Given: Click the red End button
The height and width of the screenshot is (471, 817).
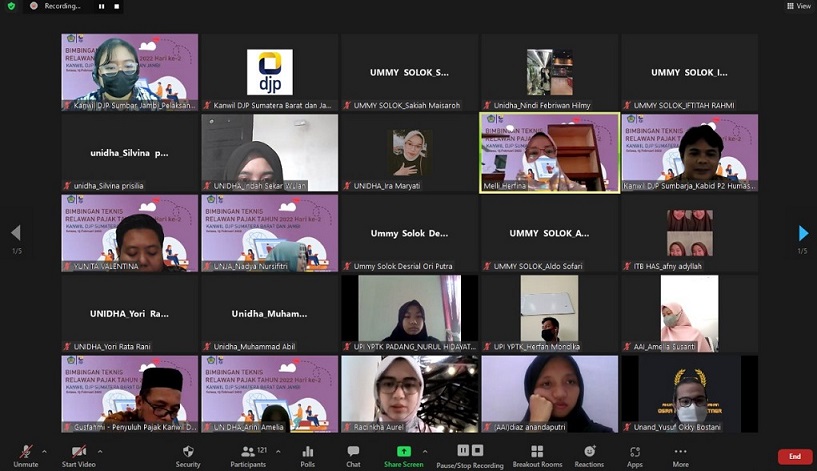Looking at the screenshot, I should pos(795,456).
